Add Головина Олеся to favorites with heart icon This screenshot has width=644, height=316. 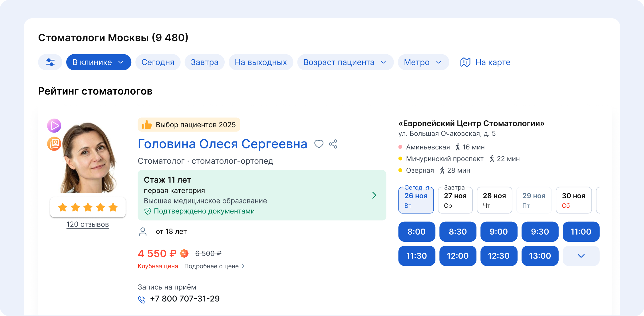click(x=319, y=144)
